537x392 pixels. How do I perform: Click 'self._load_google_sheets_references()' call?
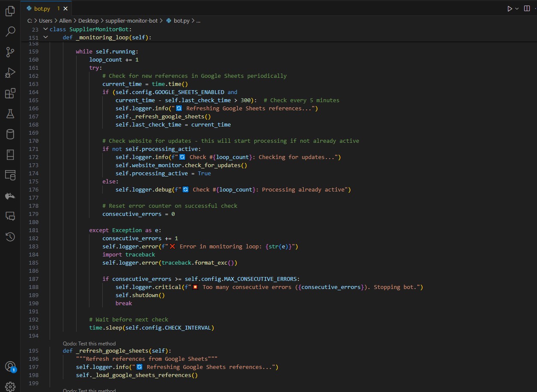point(137,375)
